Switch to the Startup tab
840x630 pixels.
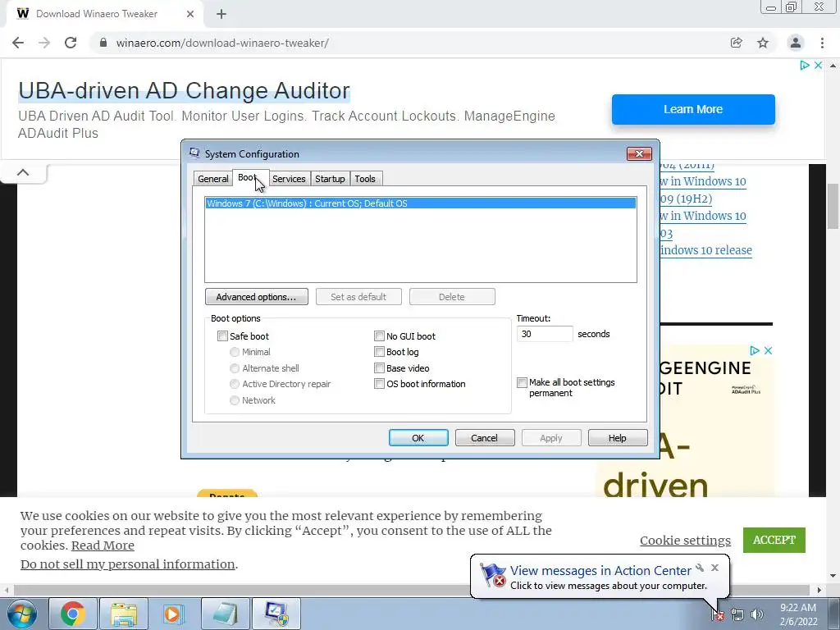(330, 179)
